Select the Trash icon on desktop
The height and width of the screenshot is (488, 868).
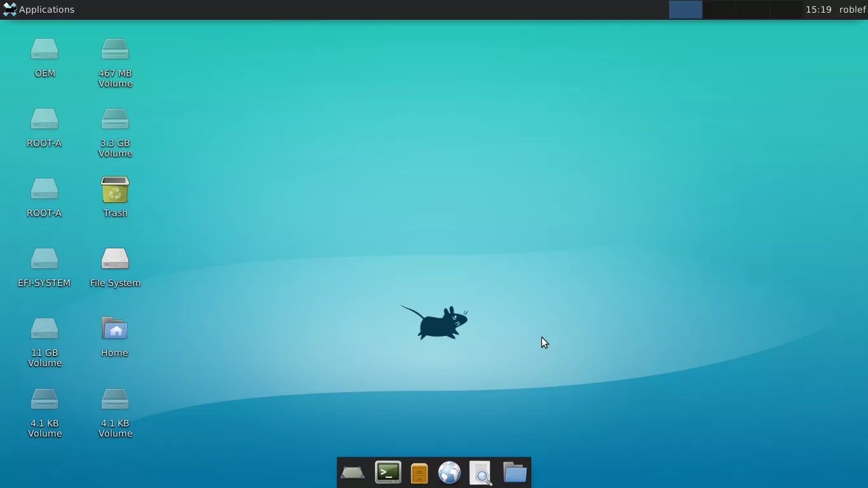[115, 191]
